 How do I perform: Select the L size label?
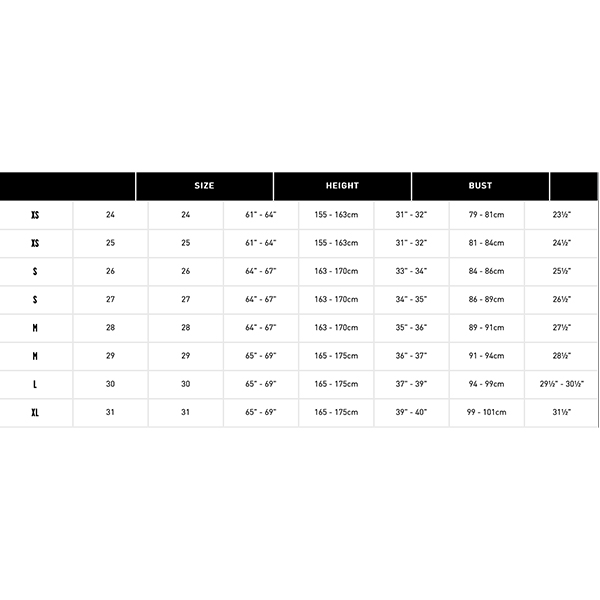point(35,384)
